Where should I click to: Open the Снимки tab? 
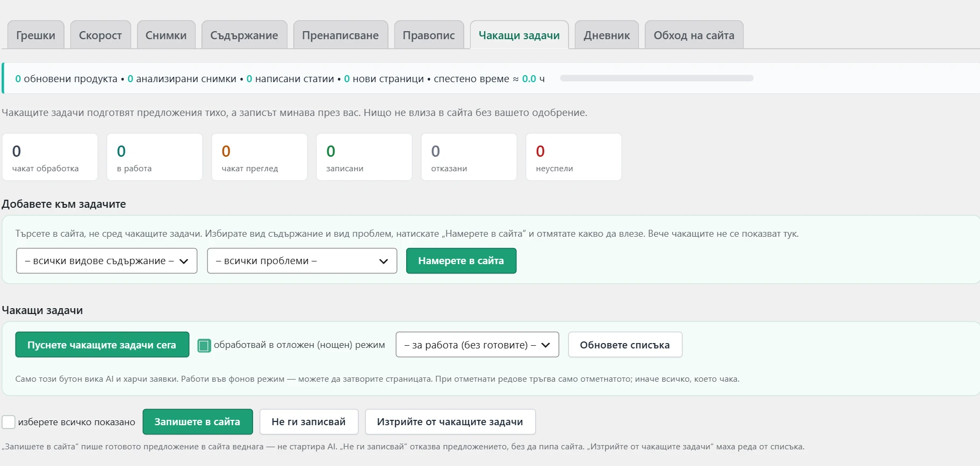click(x=166, y=35)
